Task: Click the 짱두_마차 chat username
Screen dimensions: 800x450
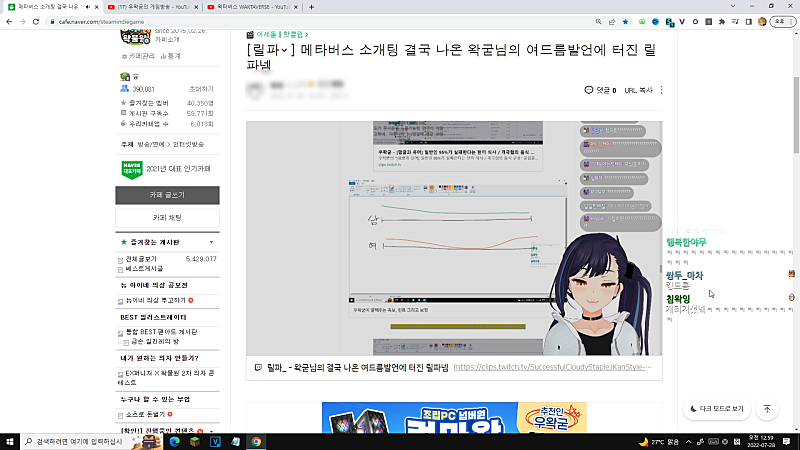Action: click(684, 276)
